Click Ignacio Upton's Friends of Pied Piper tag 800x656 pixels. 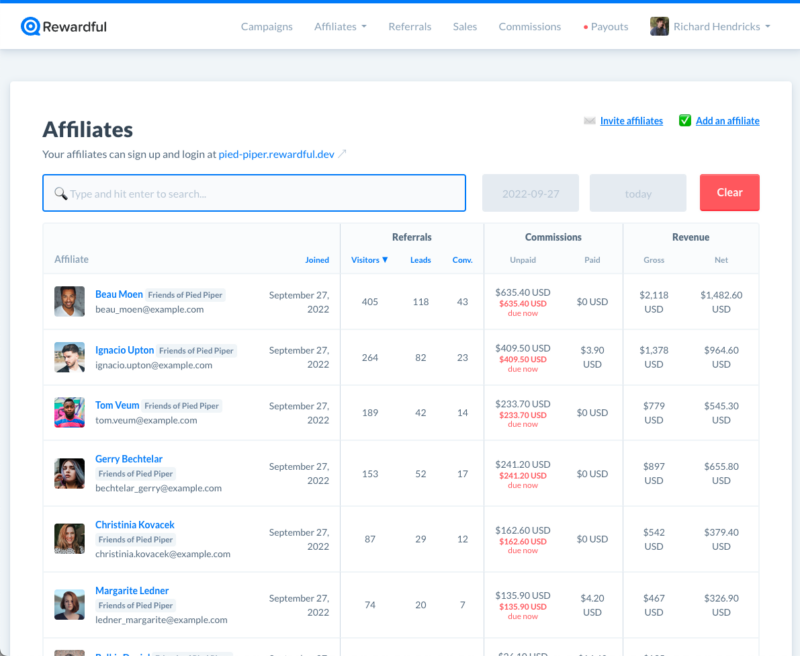coord(196,350)
